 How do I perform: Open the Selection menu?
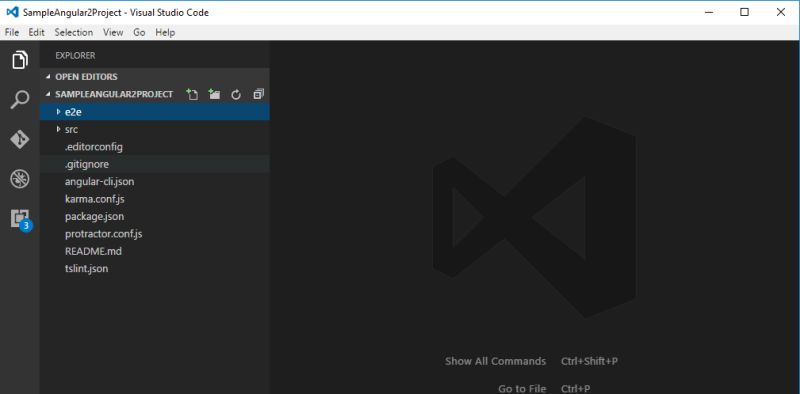tap(73, 32)
